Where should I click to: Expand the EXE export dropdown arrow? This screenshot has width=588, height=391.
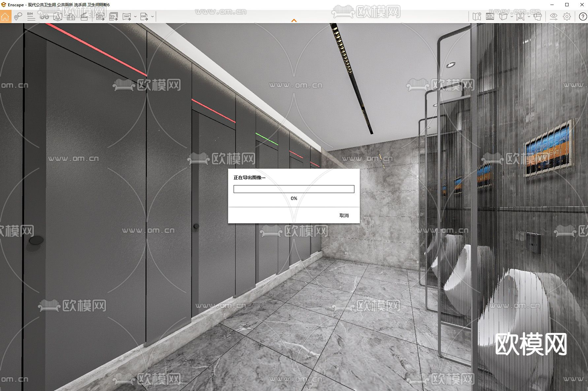(x=152, y=16)
